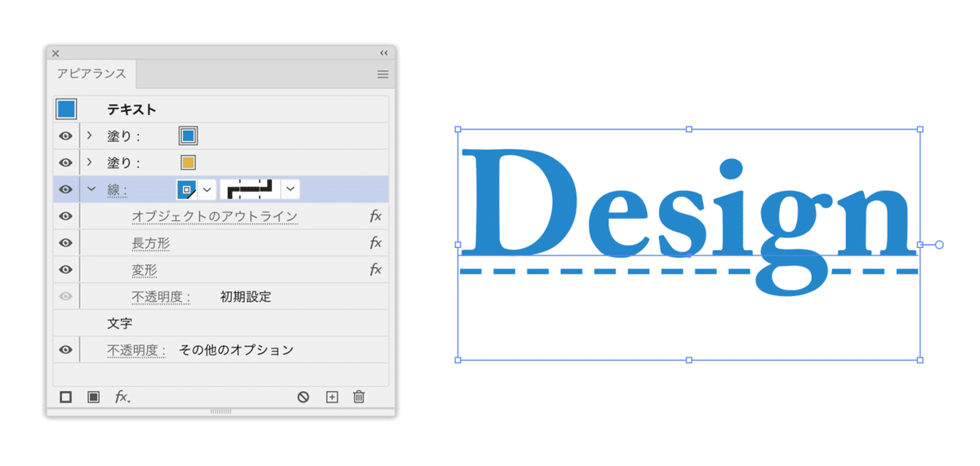Click the 初期設定 value
The width and height of the screenshot is (980, 466).
pyautogui.click(x=246, y=297)
